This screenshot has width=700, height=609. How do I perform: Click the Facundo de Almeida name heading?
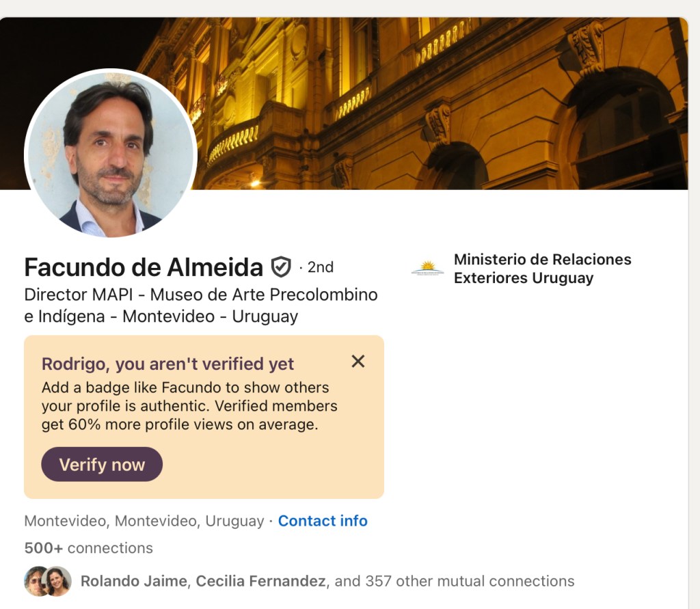(x=144, y=267)
